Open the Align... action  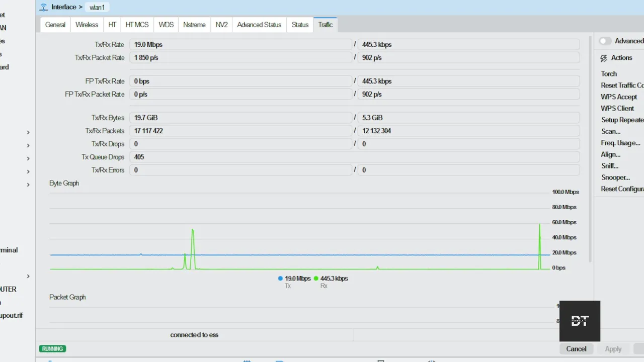(x=611, y=155)
